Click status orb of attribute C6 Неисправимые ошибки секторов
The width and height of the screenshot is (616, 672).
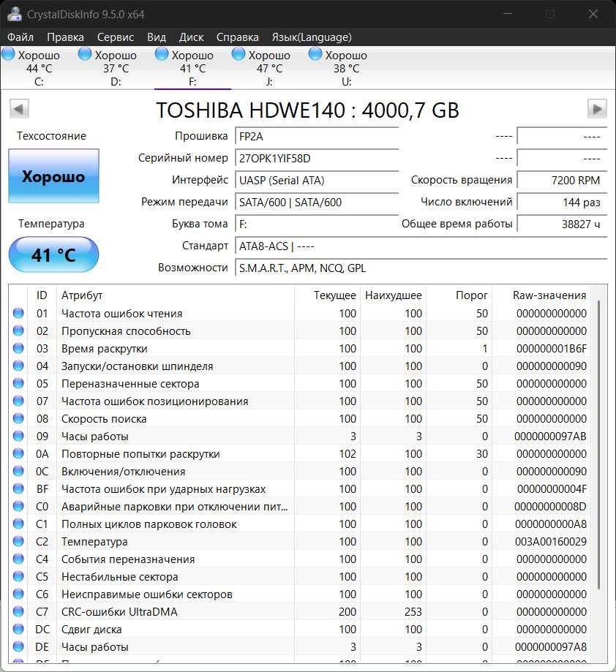coord(18,594)
